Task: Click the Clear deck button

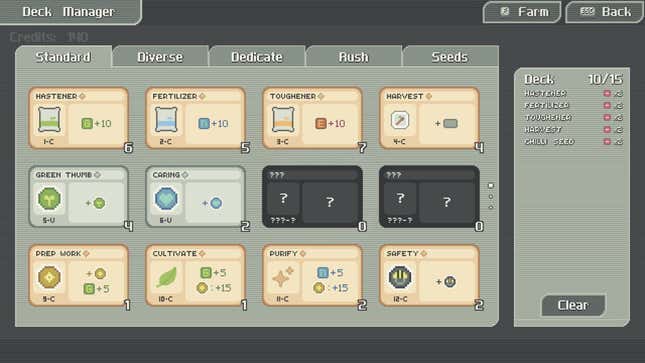Action: click(x=573, y=305)
